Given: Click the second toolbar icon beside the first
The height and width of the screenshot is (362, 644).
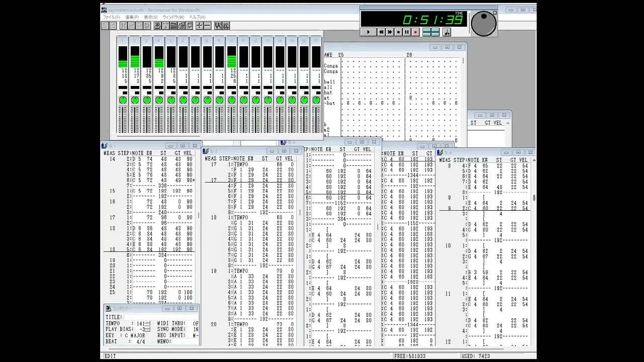Looking at the screenshot, I should click(113, 26).
